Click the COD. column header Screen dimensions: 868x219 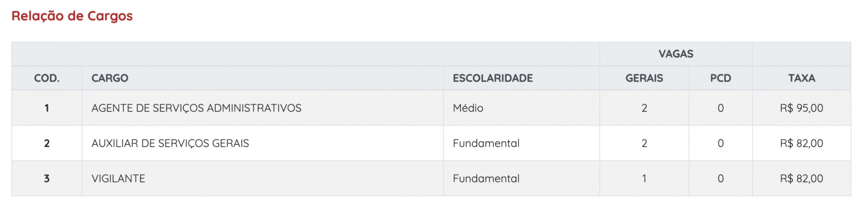47,78
